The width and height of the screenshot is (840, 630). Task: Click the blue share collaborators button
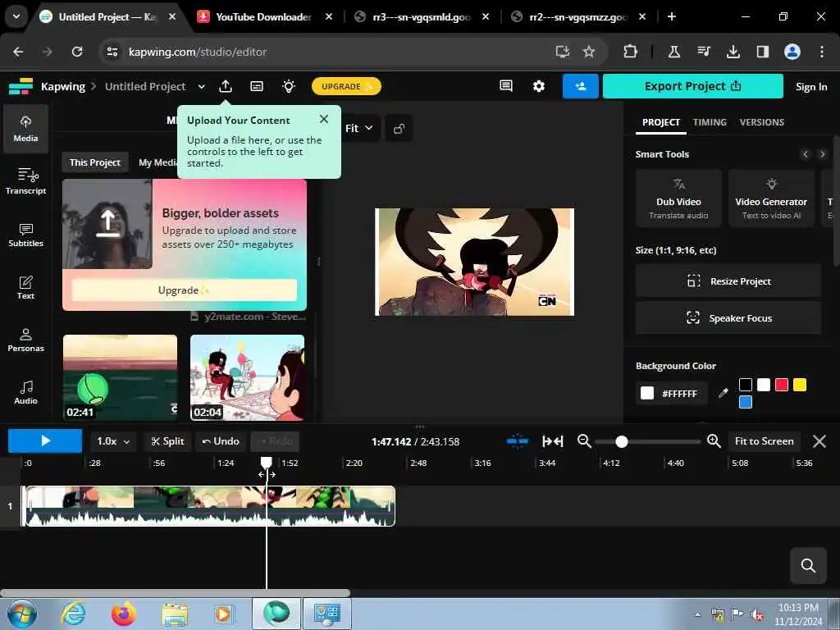pyautogui.click(x=580, y=85)
